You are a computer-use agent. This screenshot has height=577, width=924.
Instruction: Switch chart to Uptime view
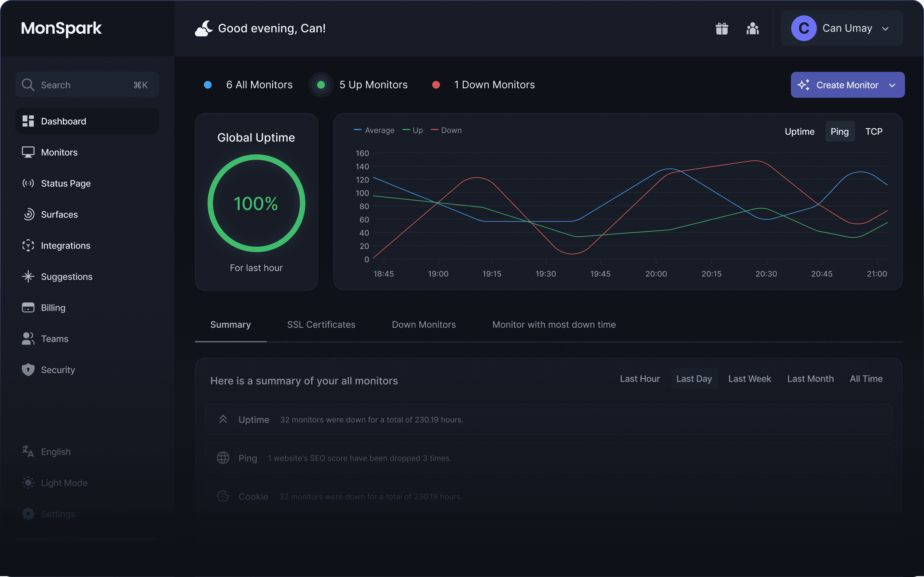click(x=799, y=132)
